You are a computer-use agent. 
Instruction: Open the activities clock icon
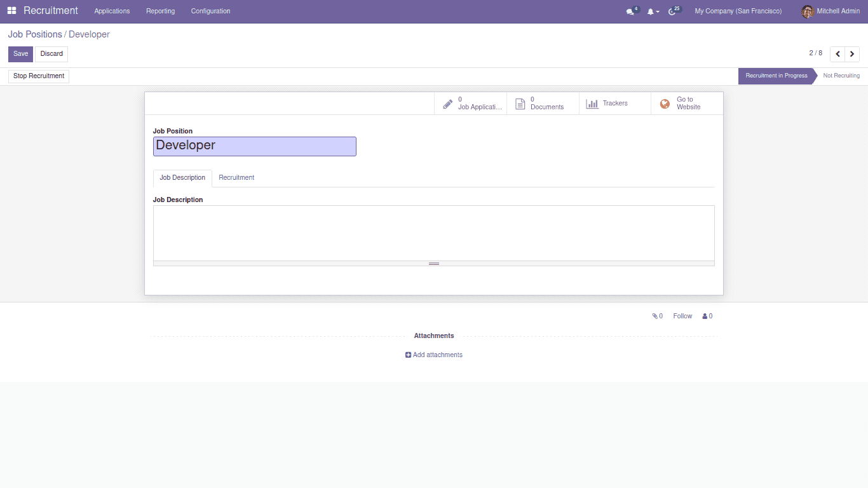click(x=672, y=11)
